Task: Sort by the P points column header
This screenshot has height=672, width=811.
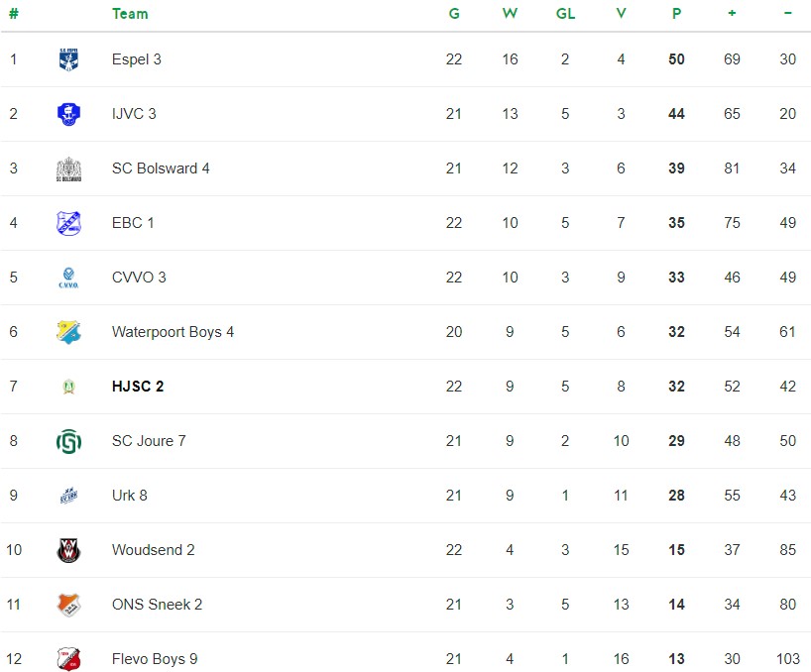Action: pos(676,14)
